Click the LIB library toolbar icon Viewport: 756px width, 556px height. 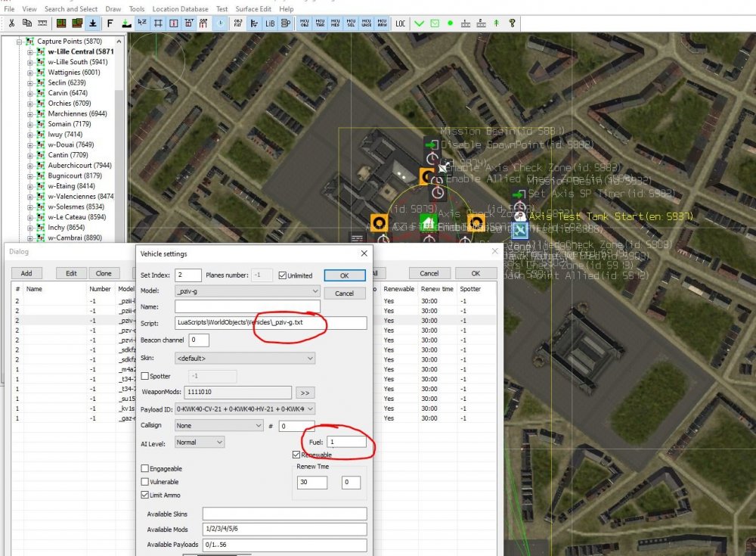point(271,23)
